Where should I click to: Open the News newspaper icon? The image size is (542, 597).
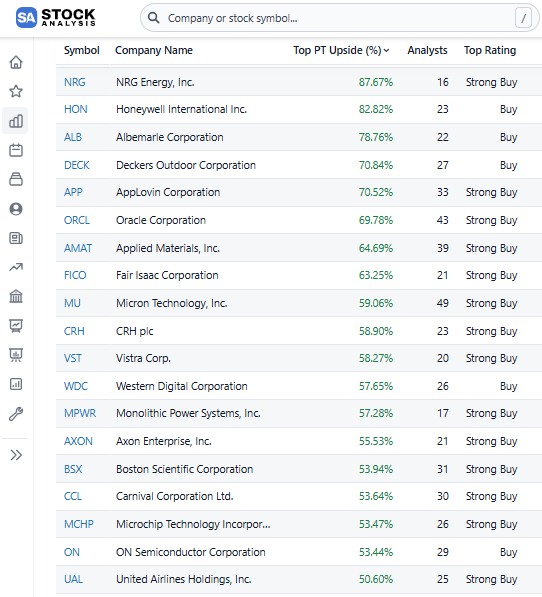coord(16,238)
